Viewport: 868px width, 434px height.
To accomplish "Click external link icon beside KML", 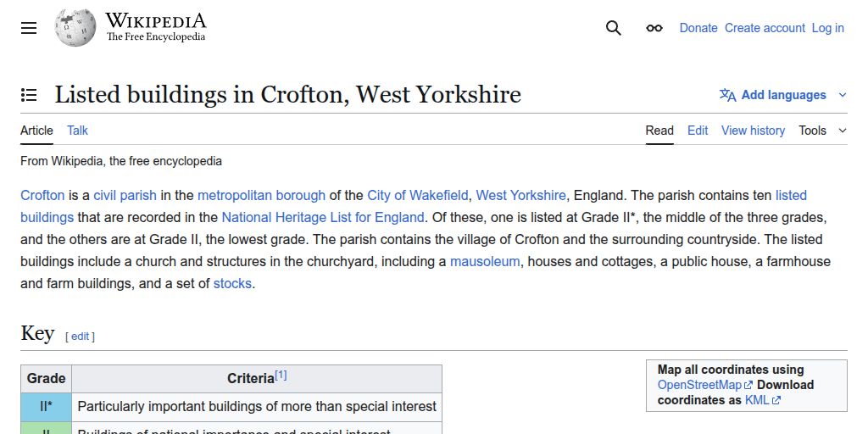I will [776, 401].
